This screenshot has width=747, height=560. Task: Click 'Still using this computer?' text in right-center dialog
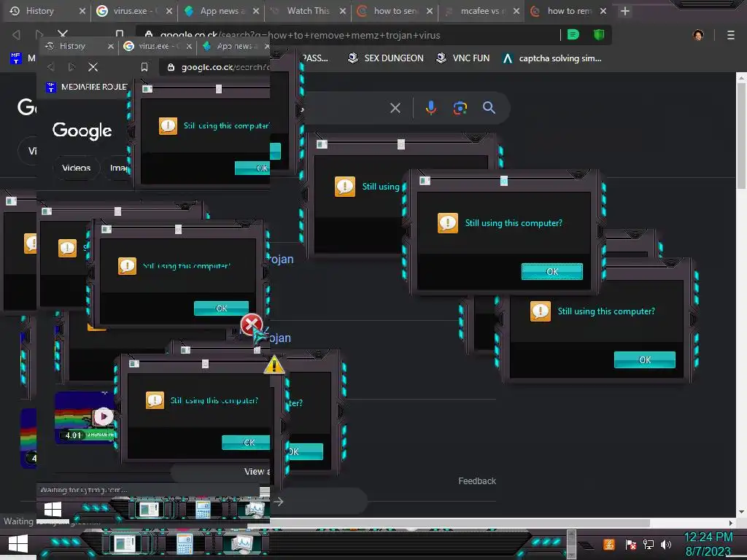[514, 223]
